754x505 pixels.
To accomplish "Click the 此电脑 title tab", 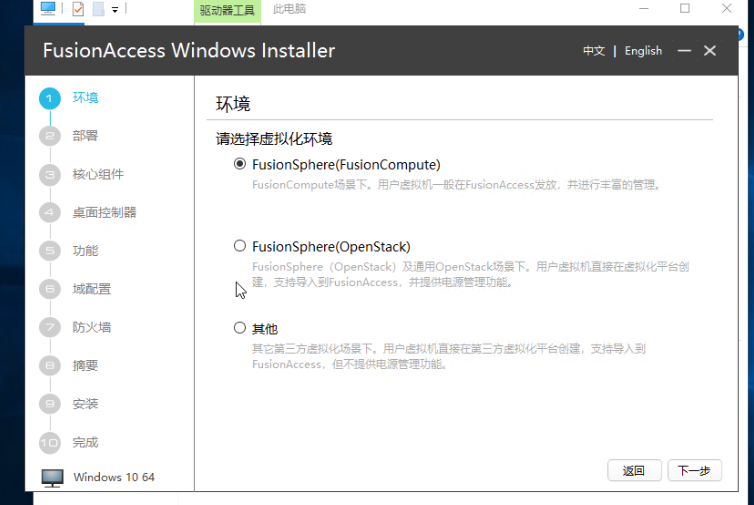I will click(x=289, y=10).
